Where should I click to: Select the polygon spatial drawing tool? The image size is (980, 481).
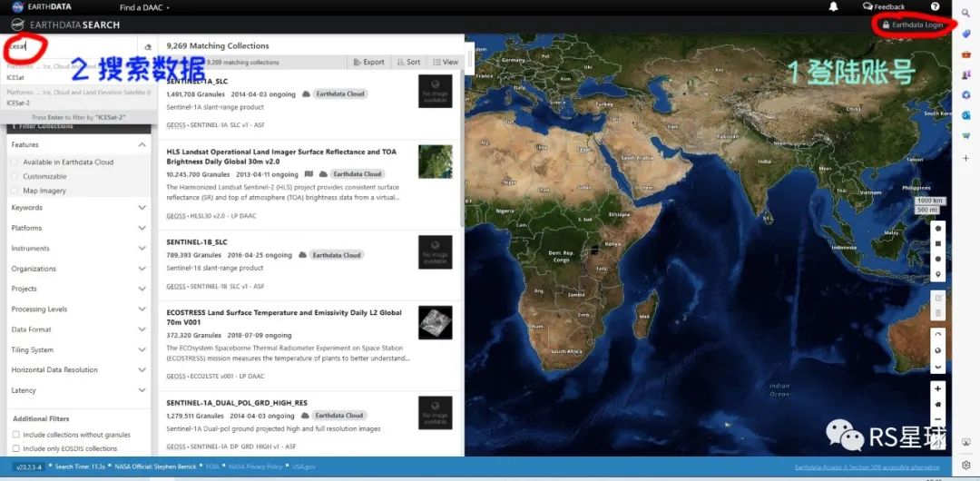(938, 229)
